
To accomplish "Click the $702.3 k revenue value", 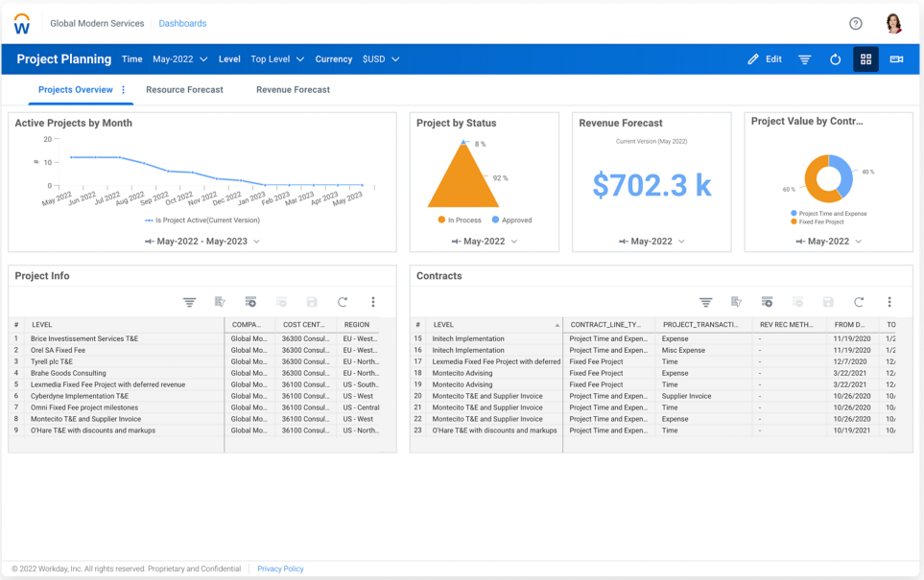I will [x=652, y=185].
